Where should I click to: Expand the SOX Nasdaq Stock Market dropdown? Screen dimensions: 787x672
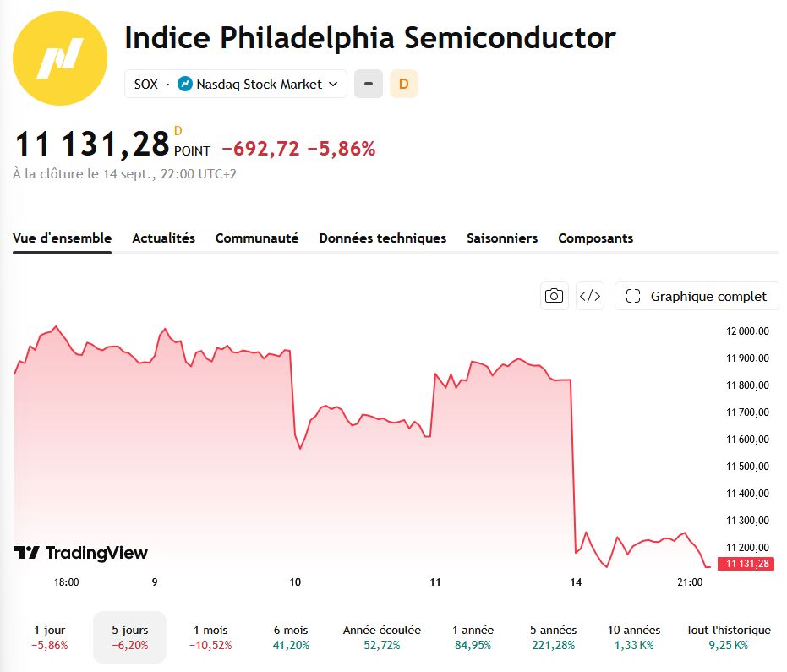click(236, 84)
